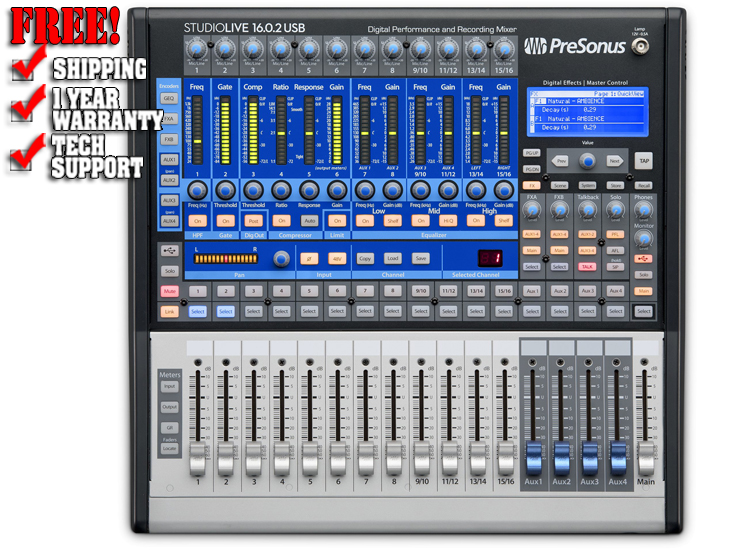Click the FXA level knob
750x550 pixels.
click(x=532, y=210)
